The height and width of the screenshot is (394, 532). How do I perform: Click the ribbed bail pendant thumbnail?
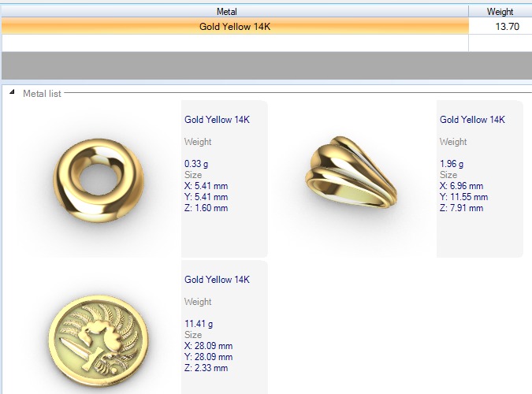352,172
